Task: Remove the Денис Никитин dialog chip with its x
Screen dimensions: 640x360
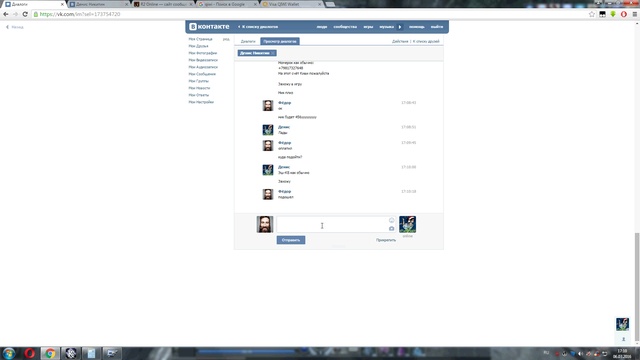Action: tap(273, 53)
